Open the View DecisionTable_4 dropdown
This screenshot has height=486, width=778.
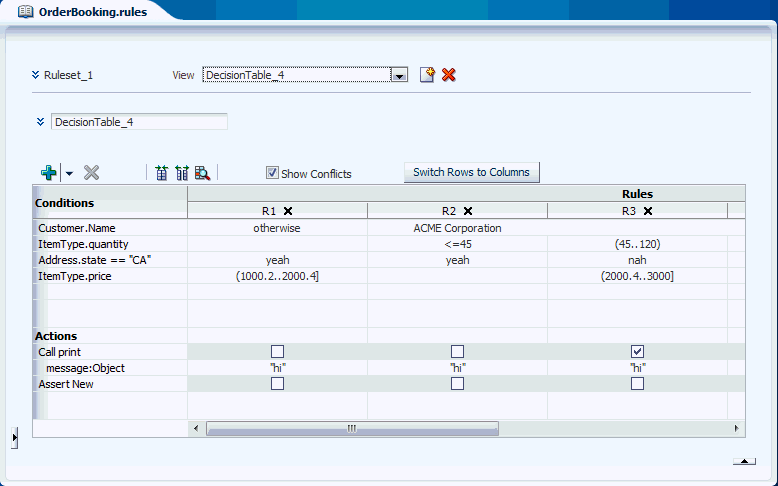click(399, 75)
